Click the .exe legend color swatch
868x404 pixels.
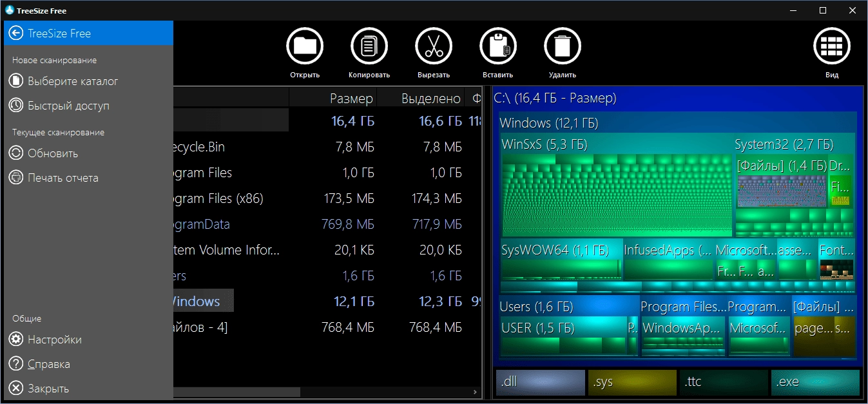815,382
